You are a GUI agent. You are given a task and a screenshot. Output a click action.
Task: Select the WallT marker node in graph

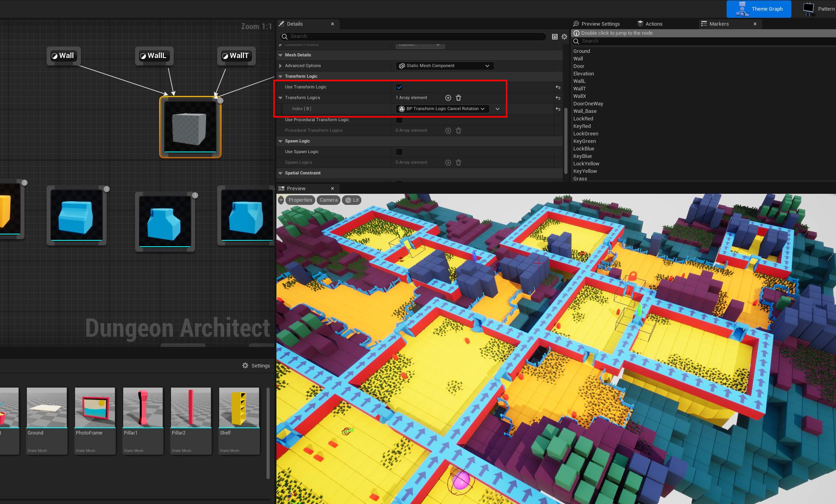click(236, 56)
